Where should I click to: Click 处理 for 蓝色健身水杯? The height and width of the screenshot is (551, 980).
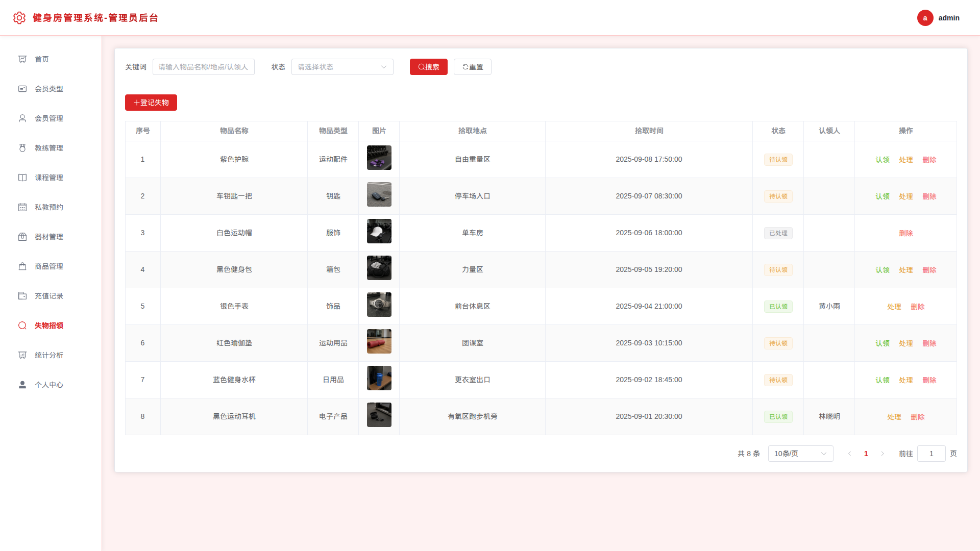pos(906,380)
